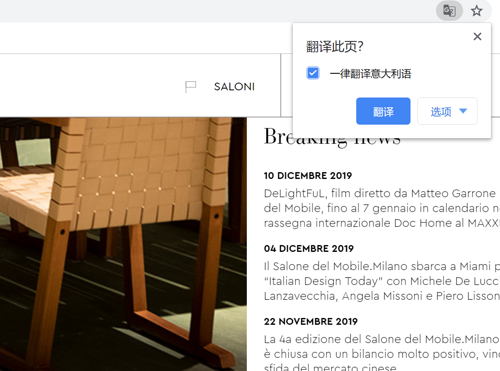The height and width of the screenshot is (371, 500).
Task: Click the 22 NOVEMBRE 2019 date heading
Action: click(x=311, y=322)
